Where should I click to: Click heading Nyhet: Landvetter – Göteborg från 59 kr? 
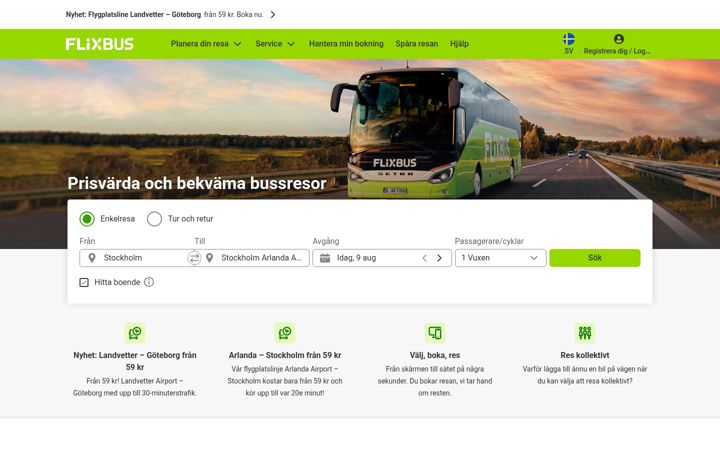(135, 361)
